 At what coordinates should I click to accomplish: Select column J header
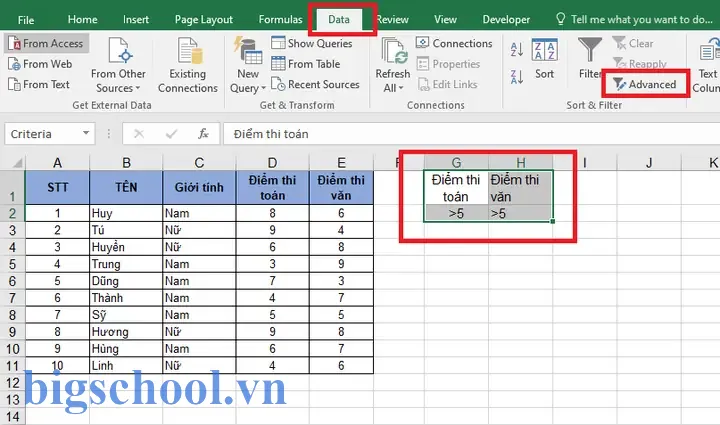point(649,162)
